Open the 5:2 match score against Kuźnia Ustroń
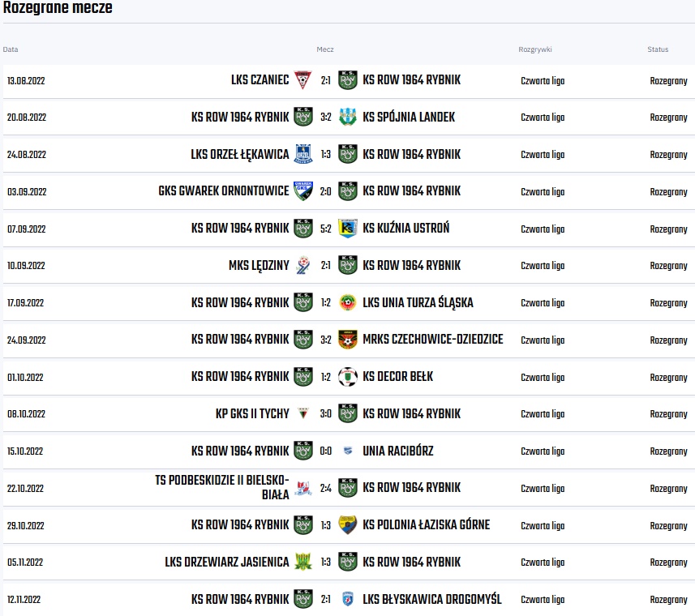 pos(325,229)
